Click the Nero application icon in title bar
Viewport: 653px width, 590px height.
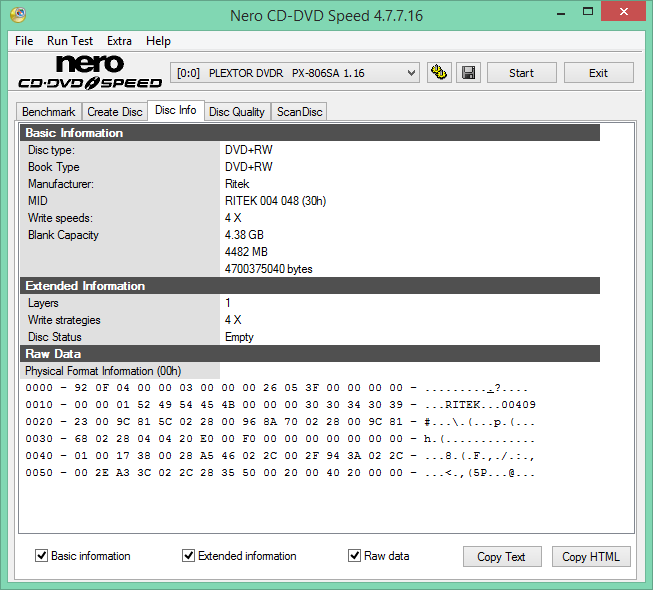[18, 15]
